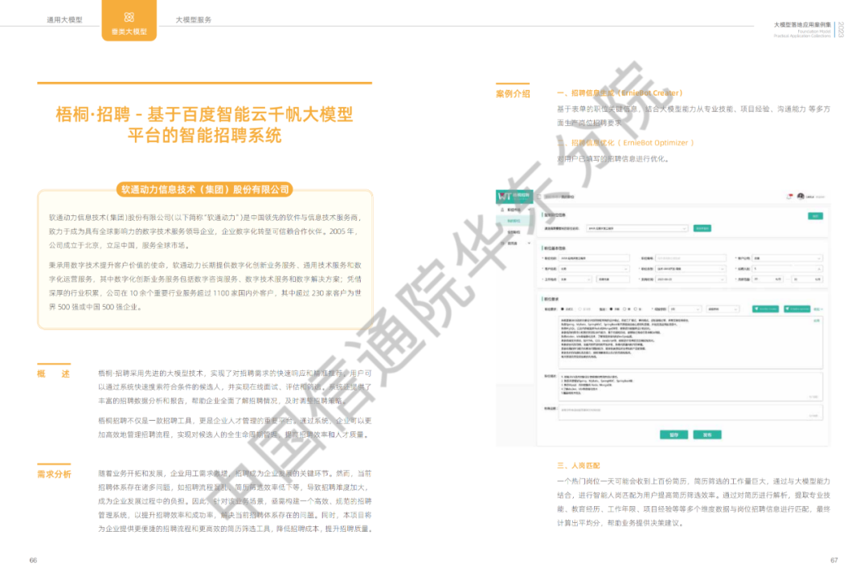Click the minimum monthly salary input

click(768, 280)
